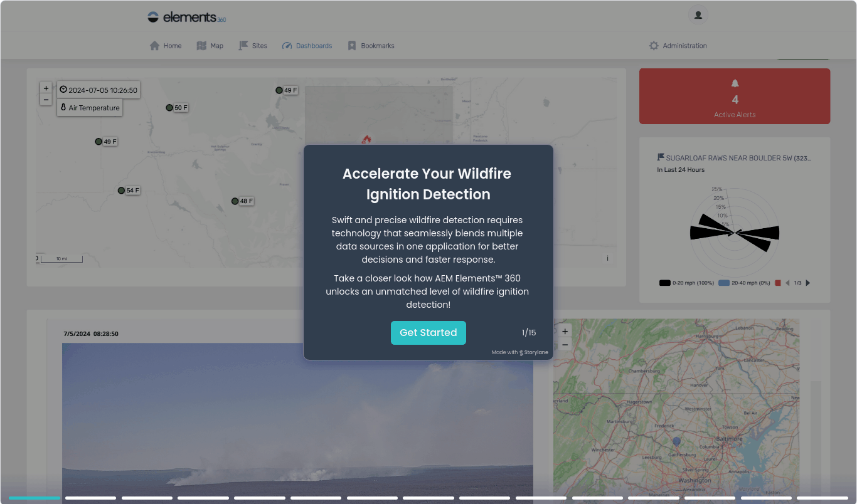Toggle the 0-20 mph legend entry
This screenshot has height=504, width=857.
(665, 283)
